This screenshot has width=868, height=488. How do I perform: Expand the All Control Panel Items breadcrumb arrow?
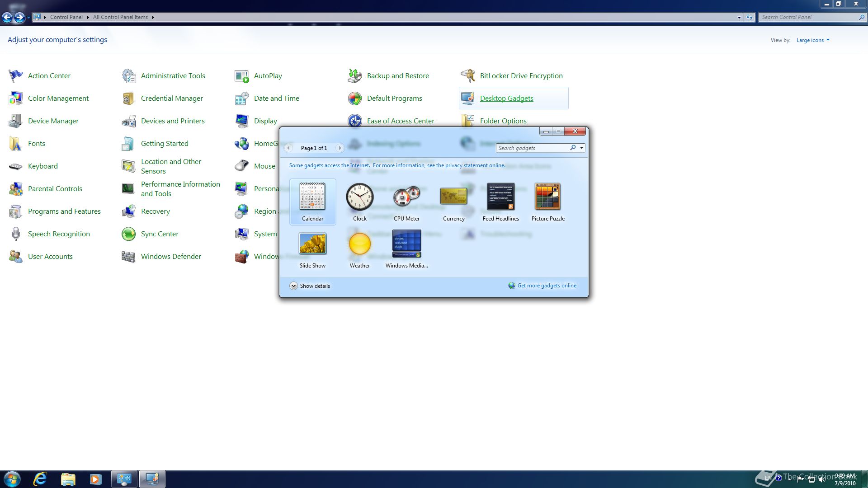(x=153, y=17)
